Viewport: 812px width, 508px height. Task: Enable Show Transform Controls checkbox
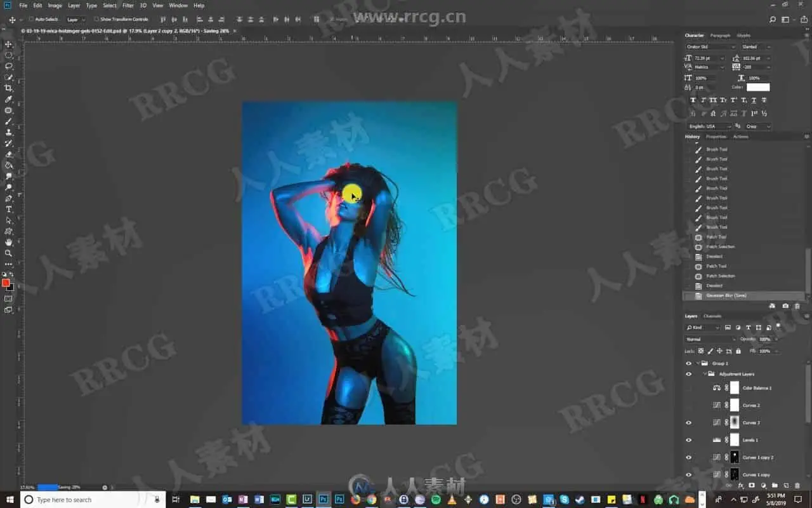[x=96, y=19]
